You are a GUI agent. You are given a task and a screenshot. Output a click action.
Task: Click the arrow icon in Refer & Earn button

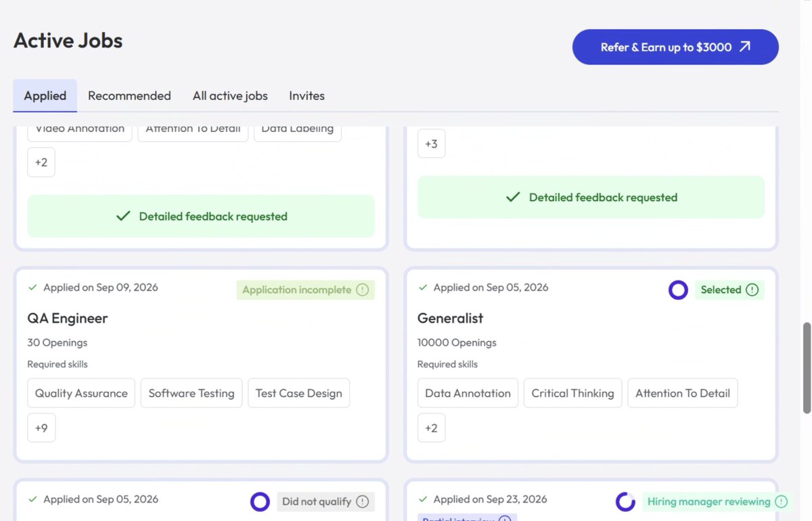(745, 47)
